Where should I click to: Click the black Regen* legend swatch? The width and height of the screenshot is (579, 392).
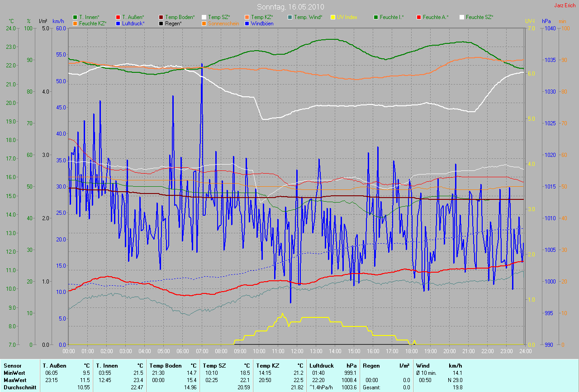point(161,23)
